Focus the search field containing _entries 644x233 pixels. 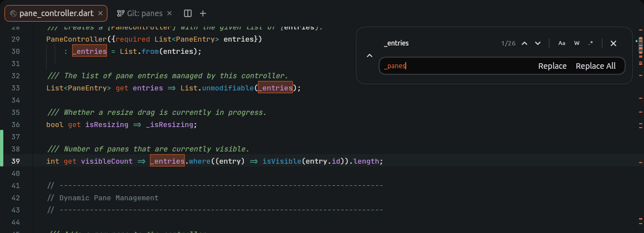437,43
